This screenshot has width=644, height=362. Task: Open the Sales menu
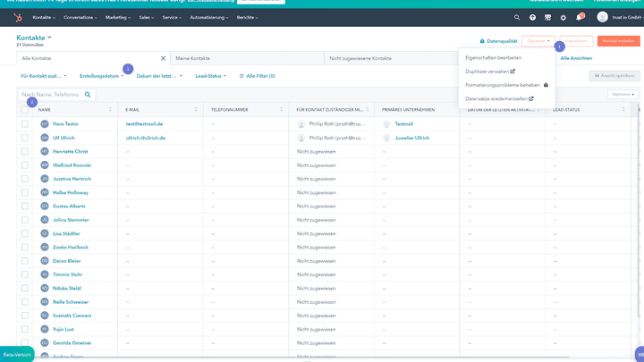(x=146, y=18)
